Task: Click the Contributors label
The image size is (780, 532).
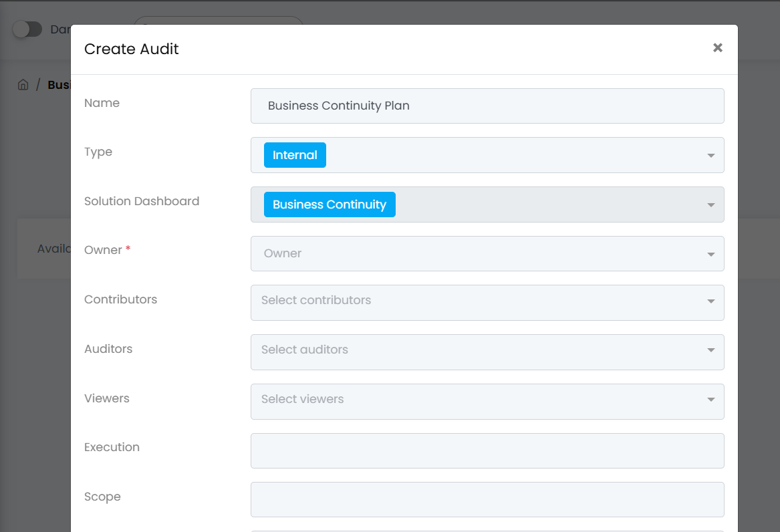Action: pos(120,299)
